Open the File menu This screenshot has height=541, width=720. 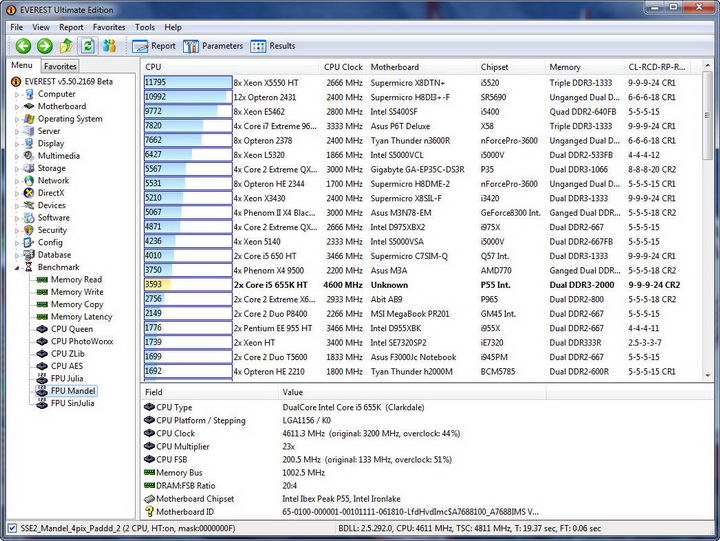tap(17, 27)
